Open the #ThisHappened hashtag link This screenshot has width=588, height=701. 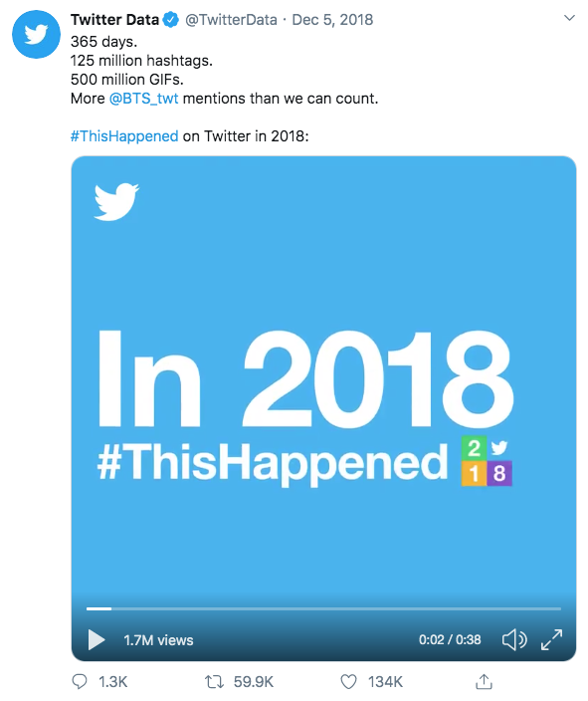(x=124, y=135)
